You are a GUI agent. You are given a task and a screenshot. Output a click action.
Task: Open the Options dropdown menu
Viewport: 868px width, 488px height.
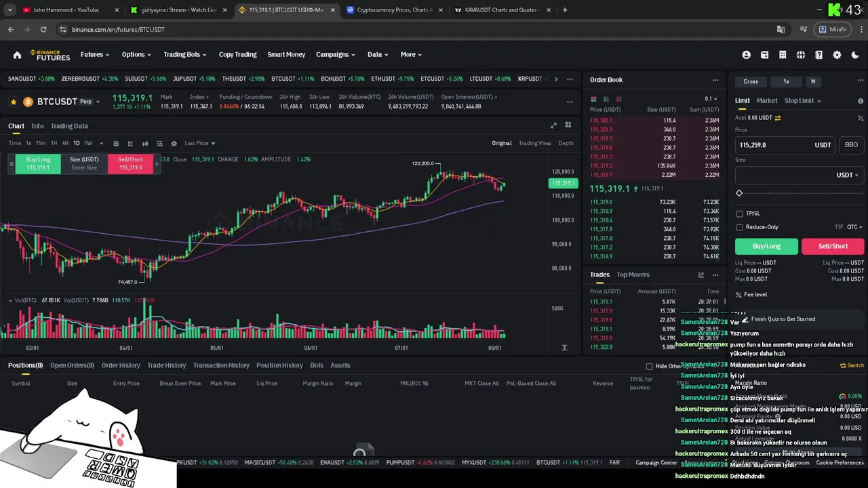click(x=136, y=54)
